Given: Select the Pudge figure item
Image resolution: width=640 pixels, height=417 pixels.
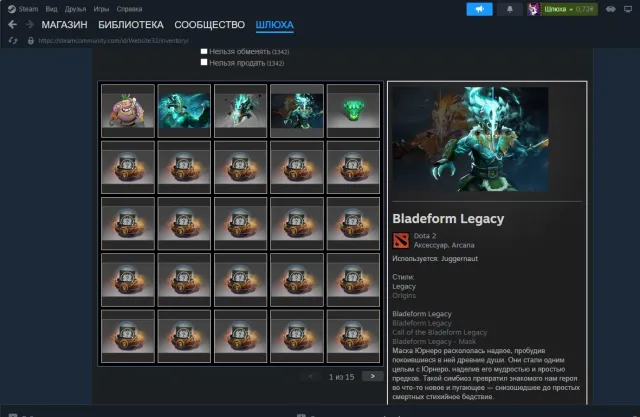Looking at the screenshot, I should point(128,111).
